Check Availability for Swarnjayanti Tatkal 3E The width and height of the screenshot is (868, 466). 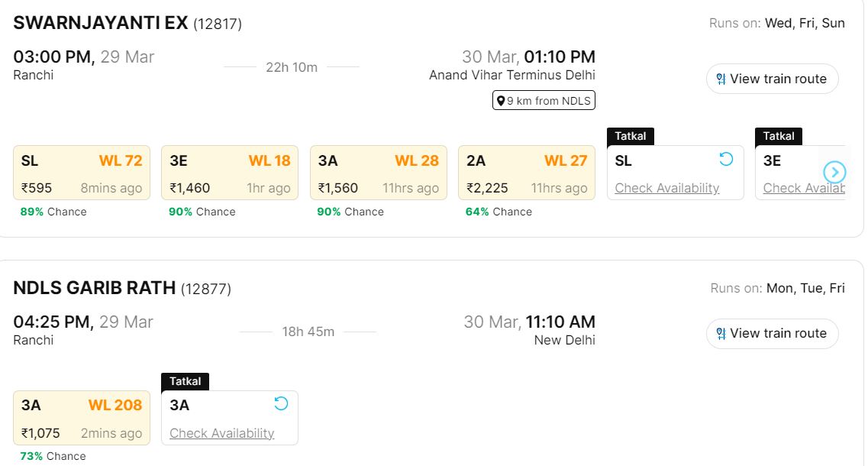802,188
